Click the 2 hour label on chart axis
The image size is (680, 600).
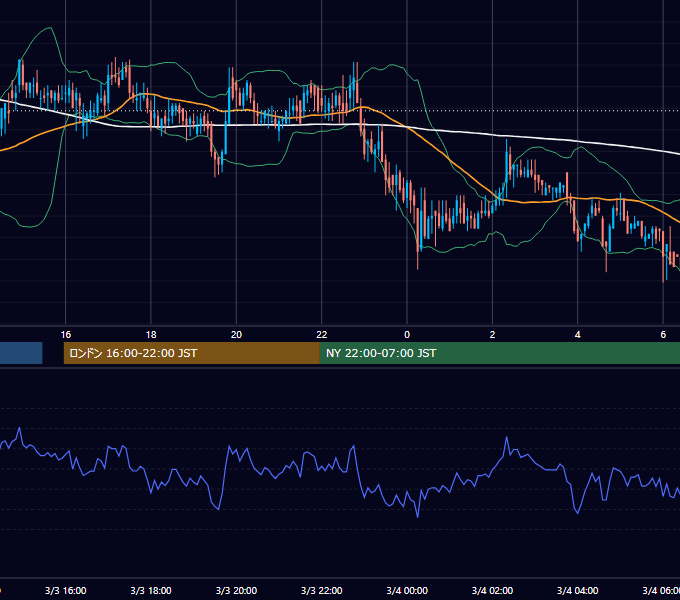point(492,335)
